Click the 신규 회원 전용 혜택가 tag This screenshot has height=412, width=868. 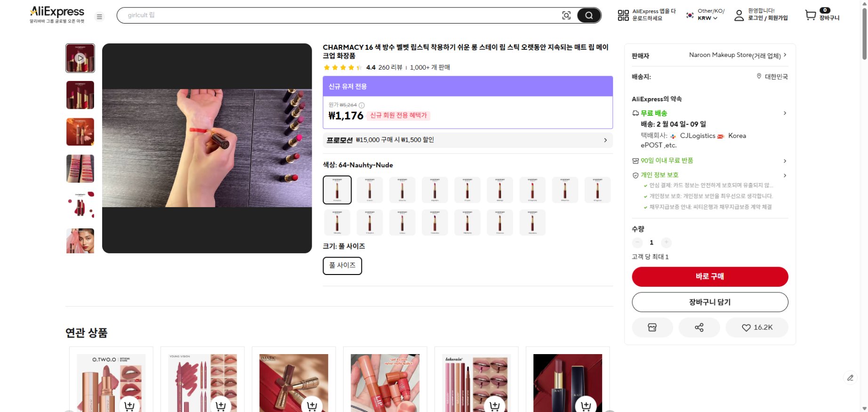(398, 115)
